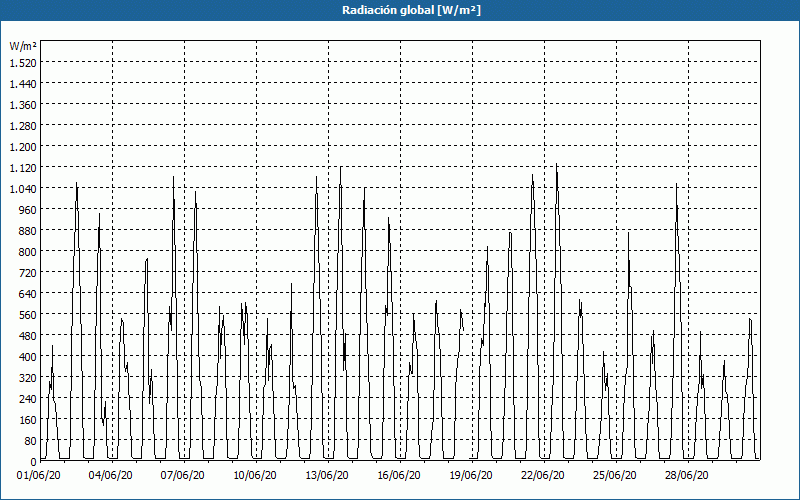
Task: Click the 720 y-axis value
Action: coord(29,273)
